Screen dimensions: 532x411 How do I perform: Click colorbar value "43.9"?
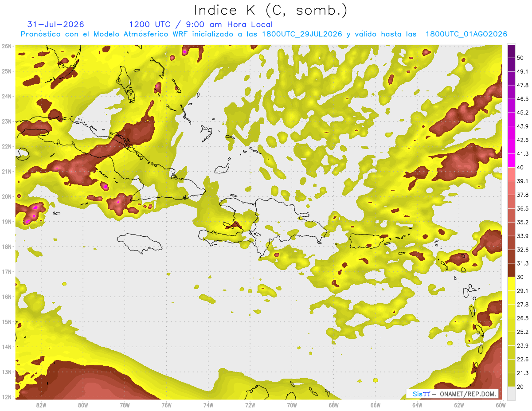click(x=523, y=126)
